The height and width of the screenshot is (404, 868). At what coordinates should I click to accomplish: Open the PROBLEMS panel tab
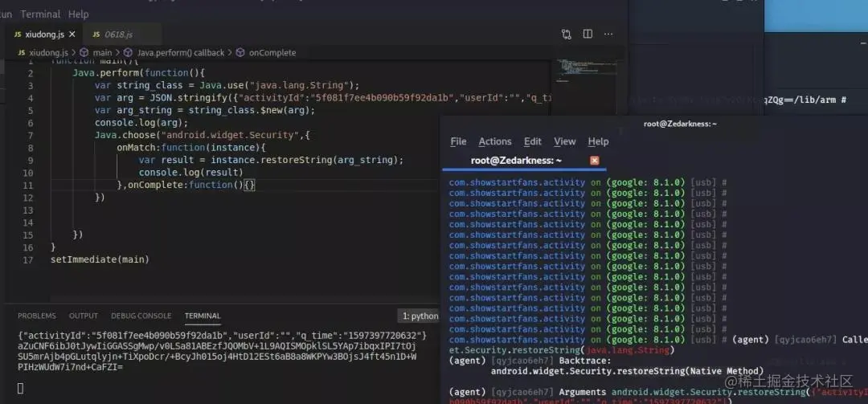pos(36,316)
